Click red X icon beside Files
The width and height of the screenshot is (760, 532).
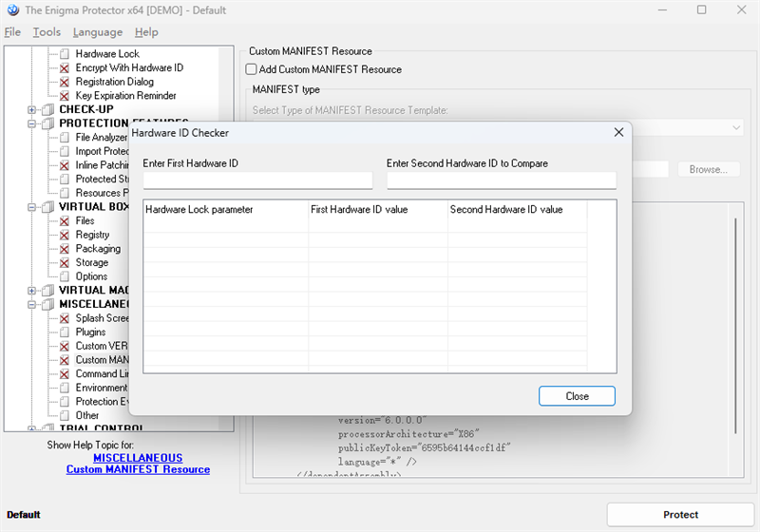click(65, 221)
